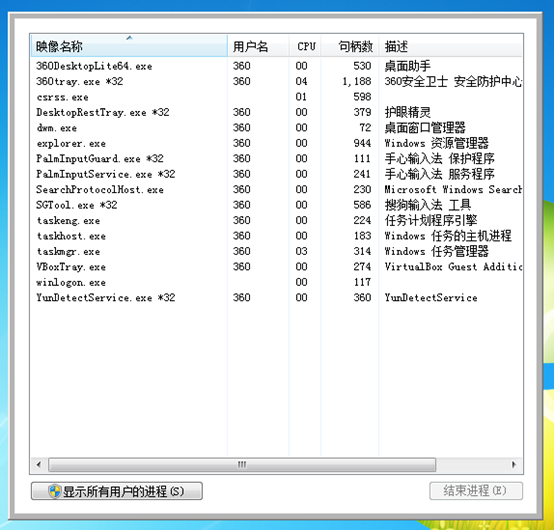Screen dimensions: 554x530
Task: Click the 结束进程 button
Action: (x=476, y=491)
